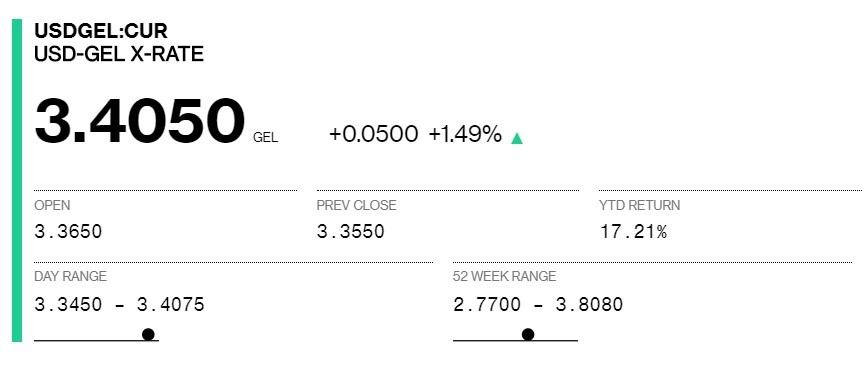This screenshot has height=367, width=865.
Task: Click the 52 WEEK RANGE label
Action: click(504, 276)
